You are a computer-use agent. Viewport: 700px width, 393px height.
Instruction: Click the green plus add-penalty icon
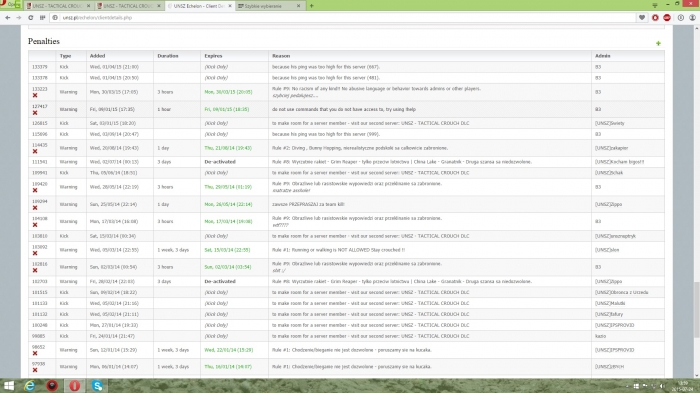tap(658, 43)
